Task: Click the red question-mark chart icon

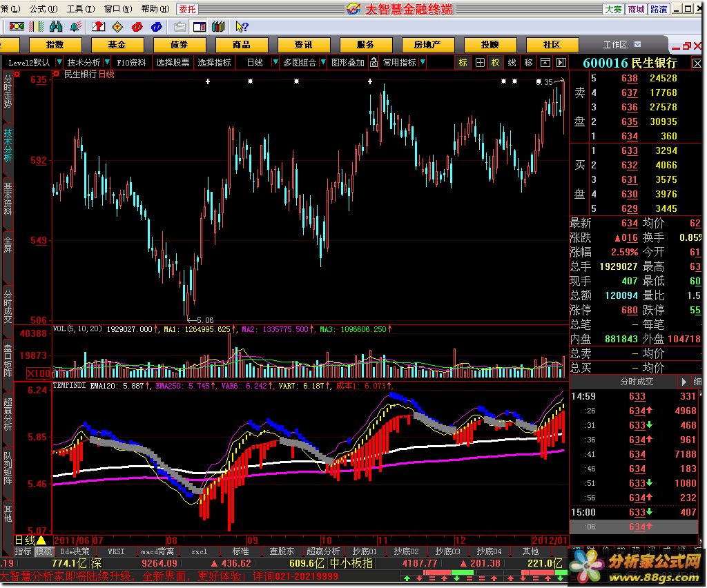Action: tap(98, 27)
